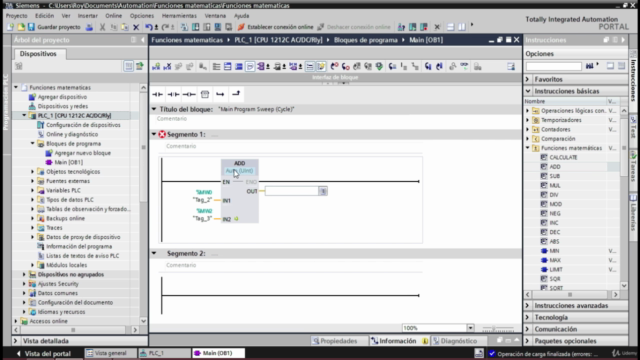The height and width of the screenshot is (360, 640).
Task: Switch to the Propiedades tab
Action: pyautogui.click(x=335, y=341)
